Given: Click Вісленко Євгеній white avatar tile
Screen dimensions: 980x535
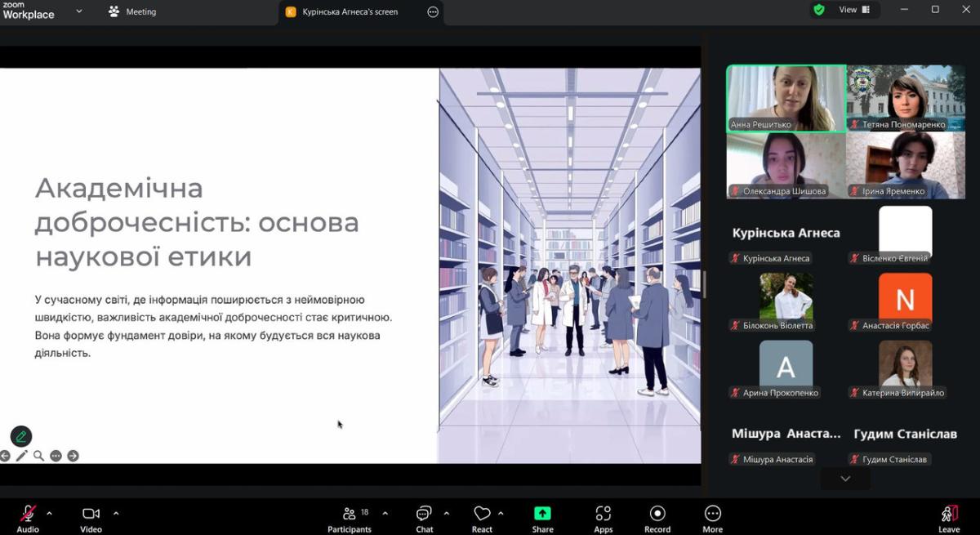Looking at the screenshot, I should [905, 232].
